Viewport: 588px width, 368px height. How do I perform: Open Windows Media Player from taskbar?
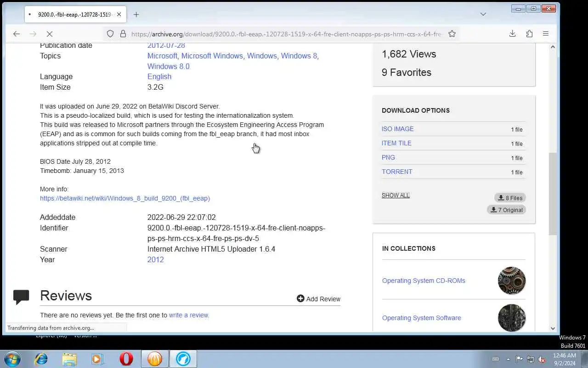click(98, 359)
